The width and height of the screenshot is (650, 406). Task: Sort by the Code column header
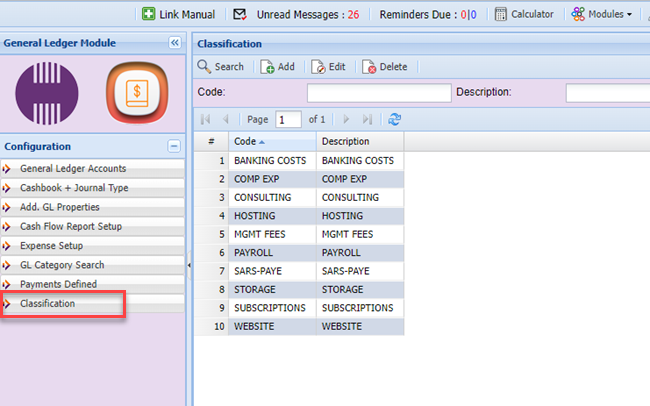[x=272, y=142]
